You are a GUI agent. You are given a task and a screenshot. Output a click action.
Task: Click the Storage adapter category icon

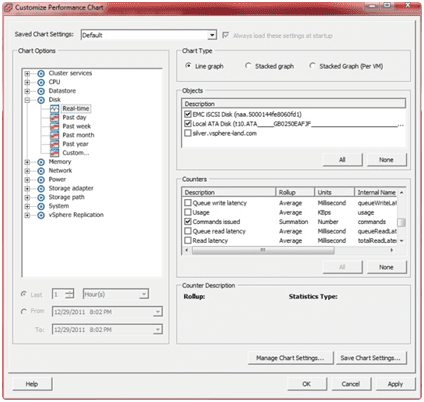[41, 189]
